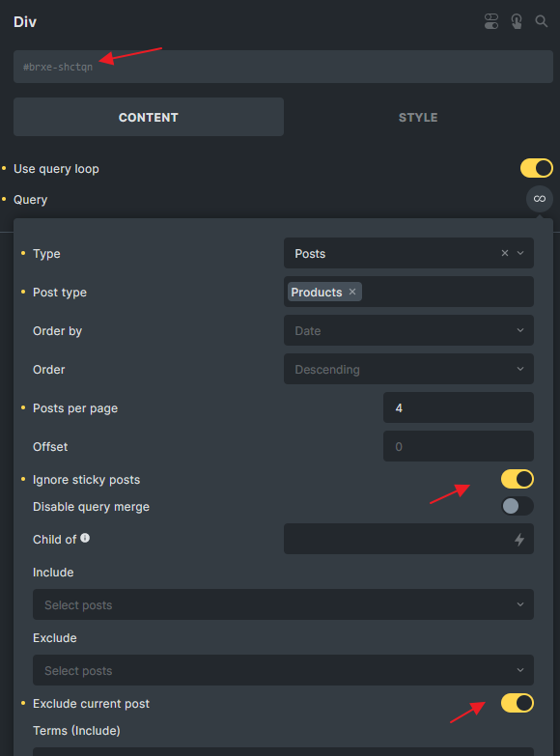Select the CONTENT tab
This screenshot has width=560, height=756.
coord(149,117)
